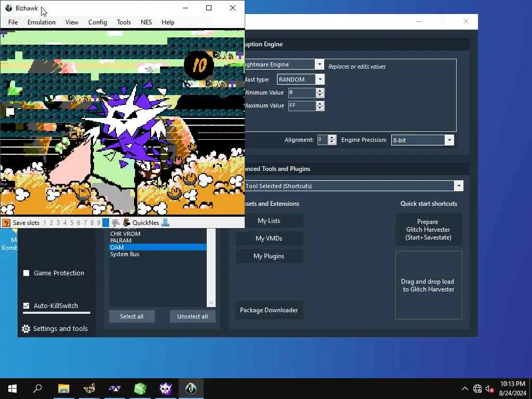The image size is (532, 399).
Task: Open the Engine Precision 8-bit dropdown
Action: coord(449,140)
